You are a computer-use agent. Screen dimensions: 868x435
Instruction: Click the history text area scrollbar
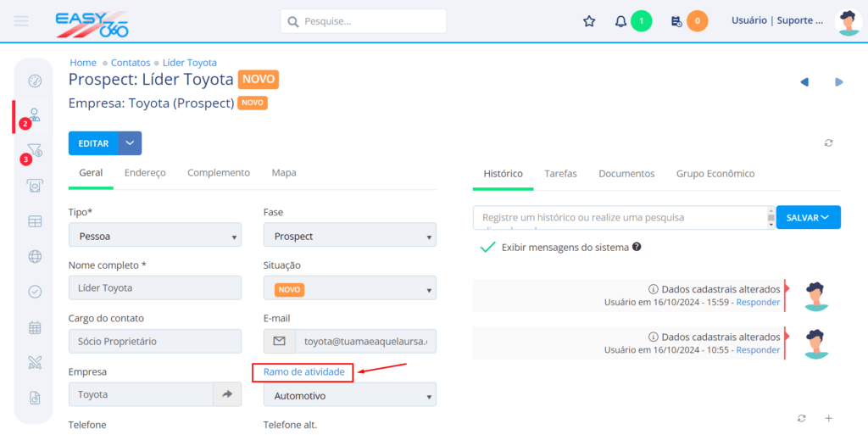771,217
